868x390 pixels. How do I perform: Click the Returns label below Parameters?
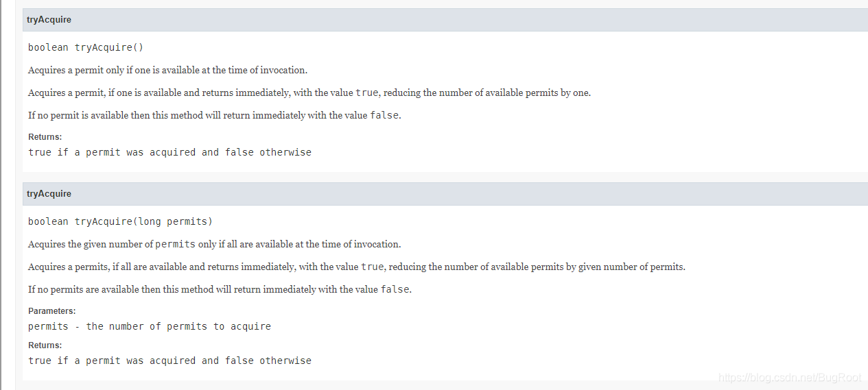pyautogui.click(x=45, y=345)
